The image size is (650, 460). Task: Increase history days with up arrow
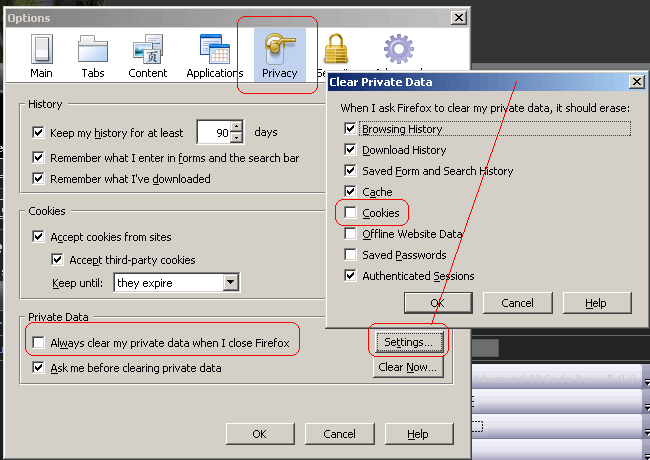pyautogui.click(x=236, y=127)
